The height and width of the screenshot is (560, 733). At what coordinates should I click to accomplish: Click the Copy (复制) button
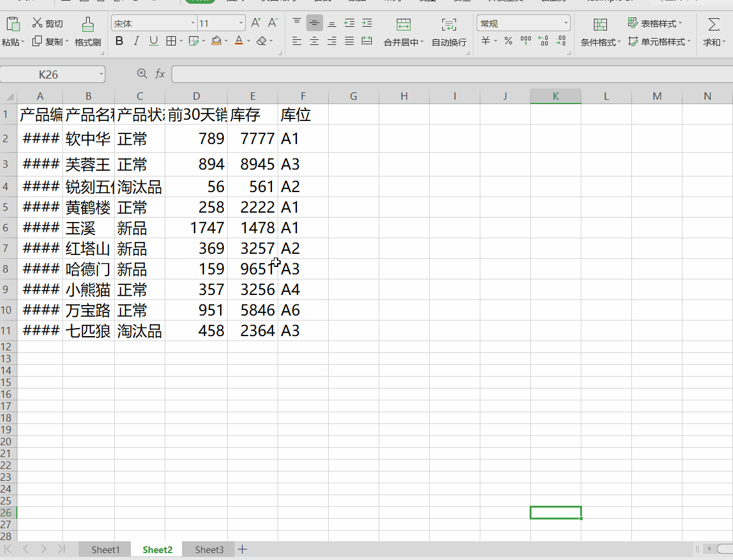pyautogui.click(x=47, y=42)
